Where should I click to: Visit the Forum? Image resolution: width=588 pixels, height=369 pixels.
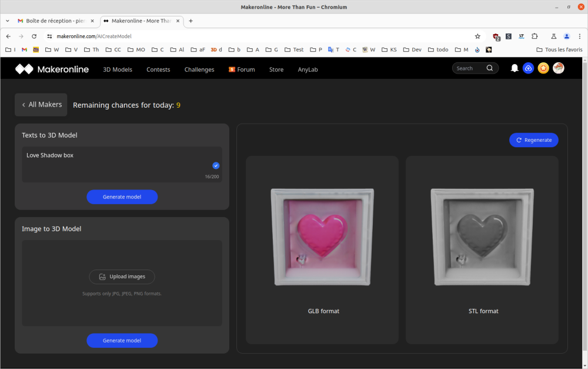point(242,69)
